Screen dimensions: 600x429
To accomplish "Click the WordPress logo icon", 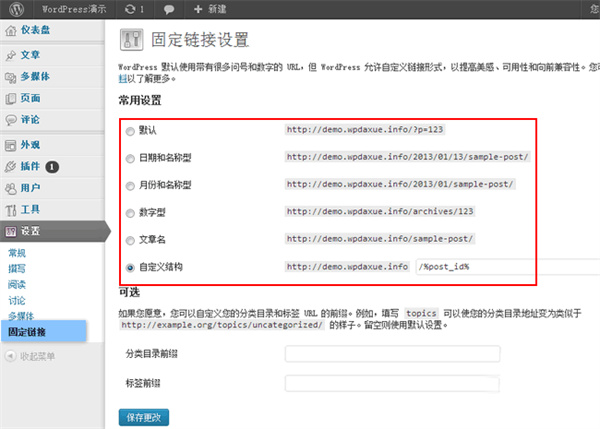I will coord(16,9).
